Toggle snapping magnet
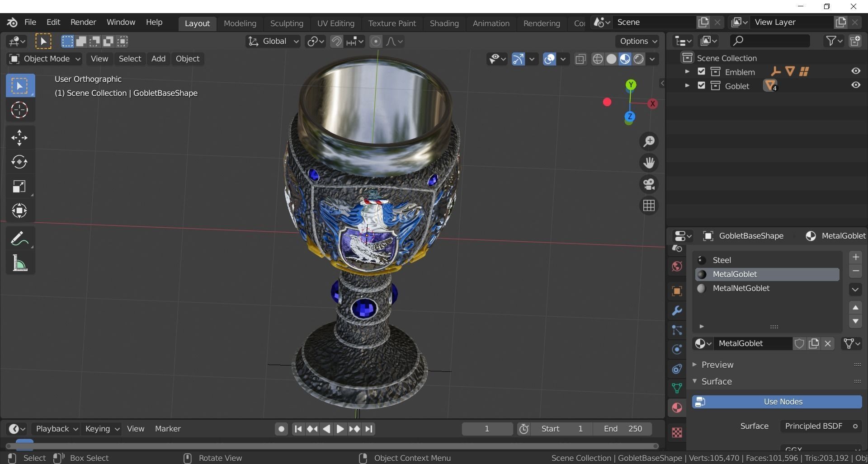Viewport: 868px width, 464px height. [x=336, y=42]
